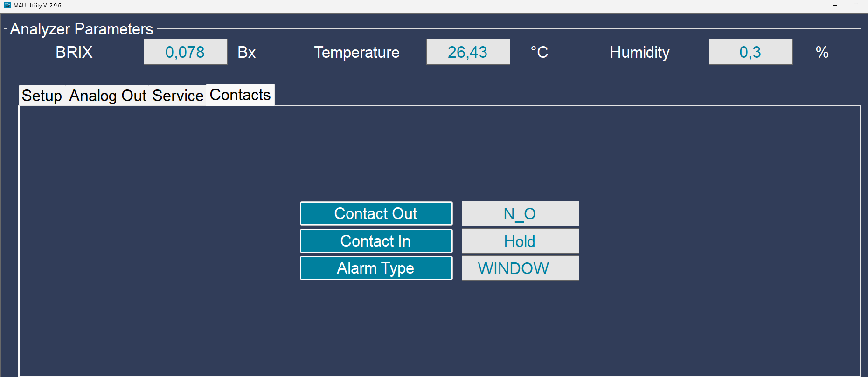Click the Temperature label
This screenshot has height=377, width=868.
pos(357,52)
